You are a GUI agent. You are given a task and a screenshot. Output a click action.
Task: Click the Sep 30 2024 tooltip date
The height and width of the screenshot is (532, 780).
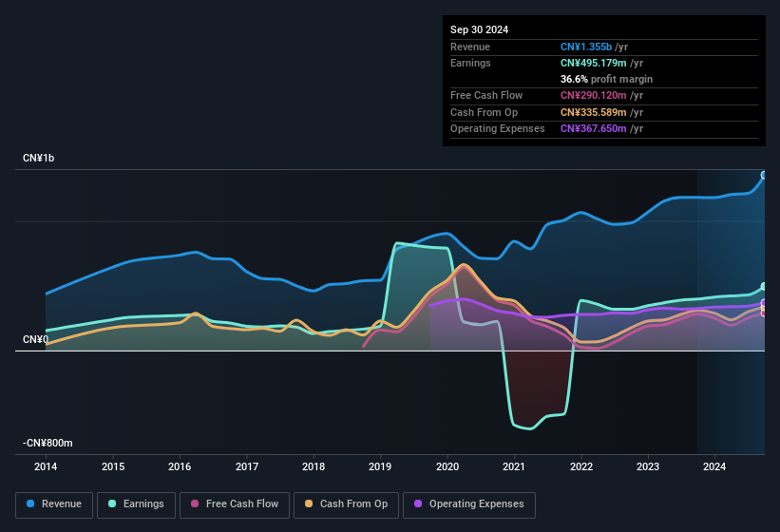click(x=480, y=29)
